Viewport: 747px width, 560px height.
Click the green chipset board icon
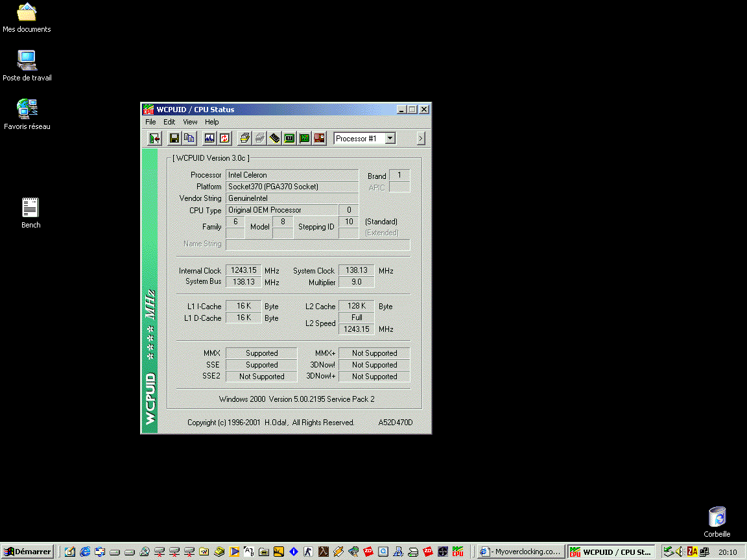tap(290, 139)
